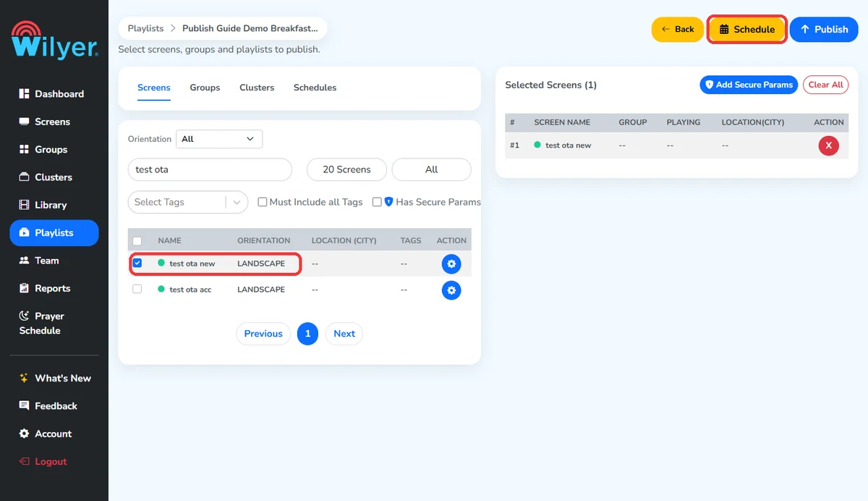
Task: Select page 1 in pagination
Action: click(307, 334)
